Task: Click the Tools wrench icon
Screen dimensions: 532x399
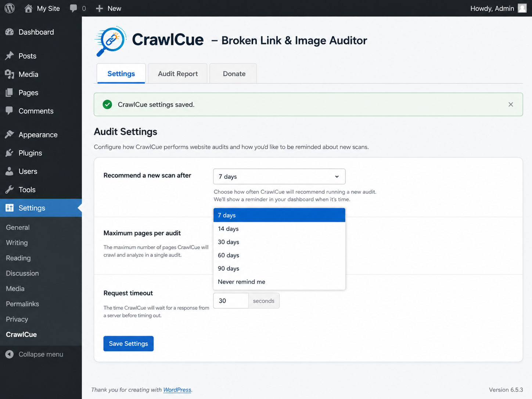Action: point(10,190)
